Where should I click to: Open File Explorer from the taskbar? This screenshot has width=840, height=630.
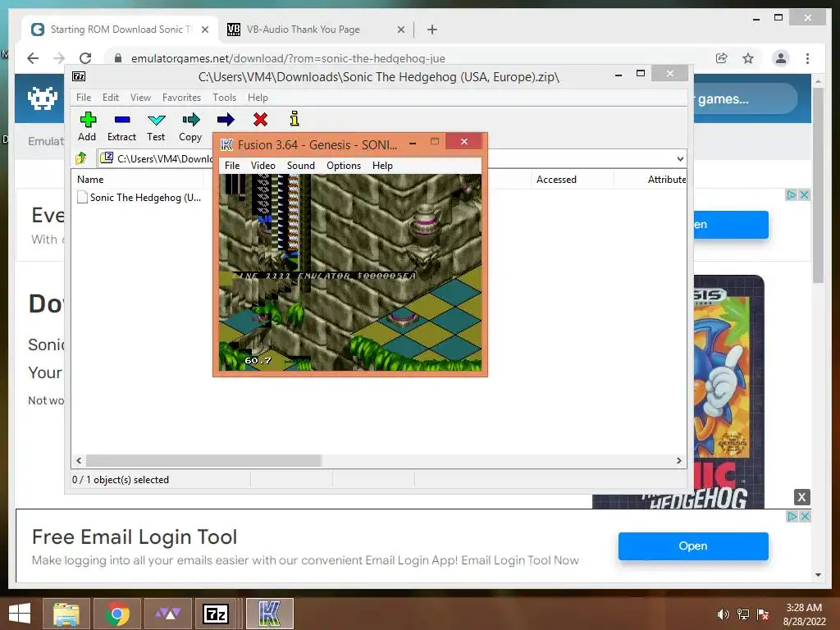pyautogui.click(x=66, y=614)
